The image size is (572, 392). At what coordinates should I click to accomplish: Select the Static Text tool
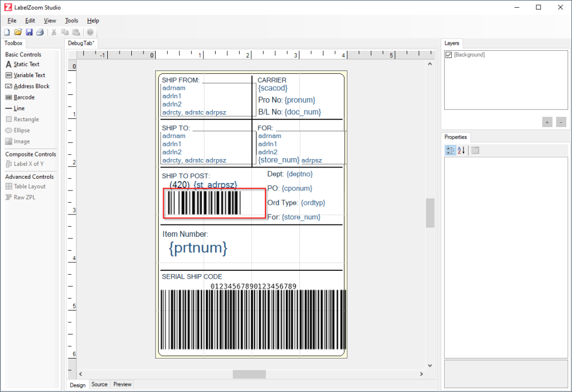pos(22,64)
